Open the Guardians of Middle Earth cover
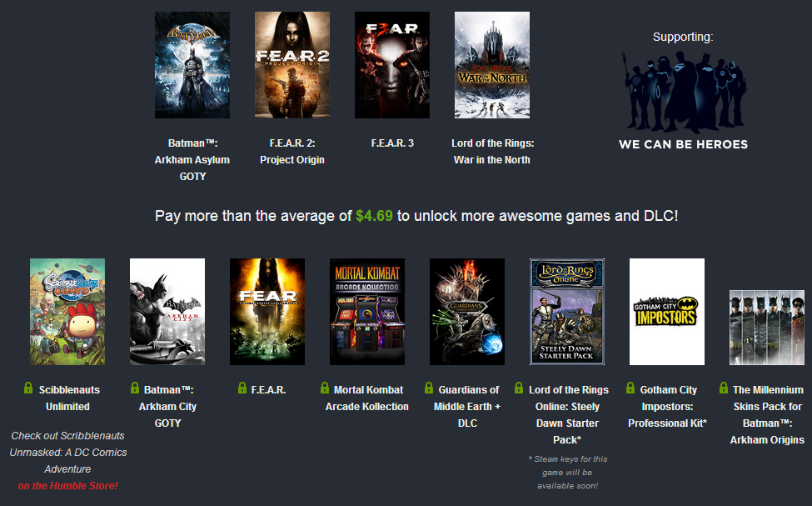Viewport: 812px width, 506px height. [x=467, y=311]
